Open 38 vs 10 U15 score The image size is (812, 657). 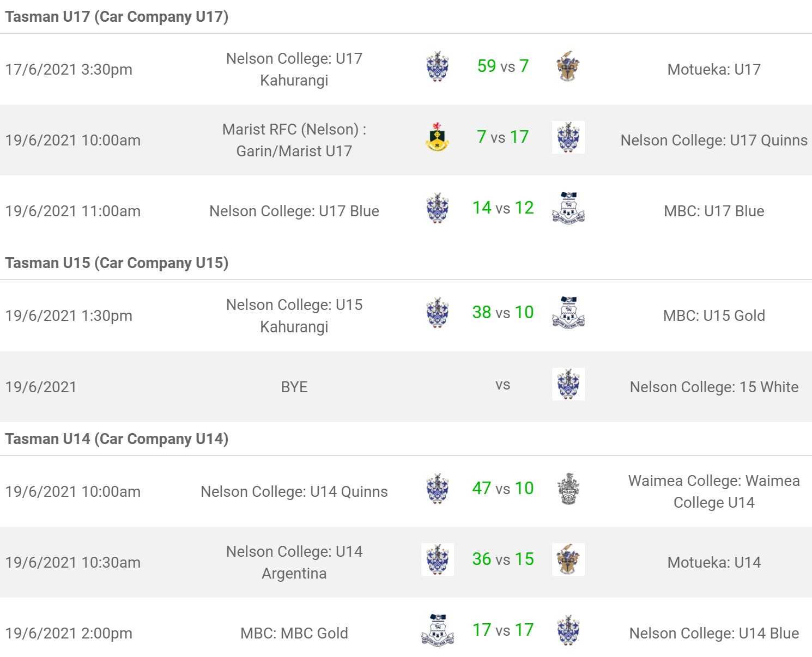502,312
